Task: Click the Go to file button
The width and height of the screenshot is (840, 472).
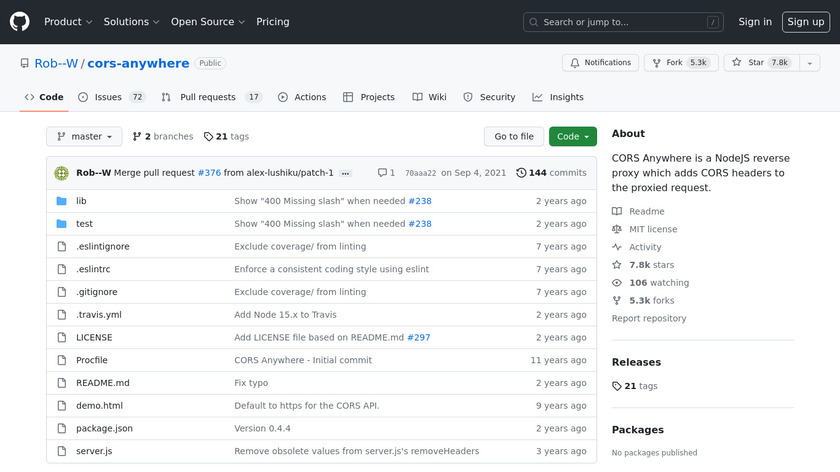Action: pyautogui.click(x=514, y=137)
